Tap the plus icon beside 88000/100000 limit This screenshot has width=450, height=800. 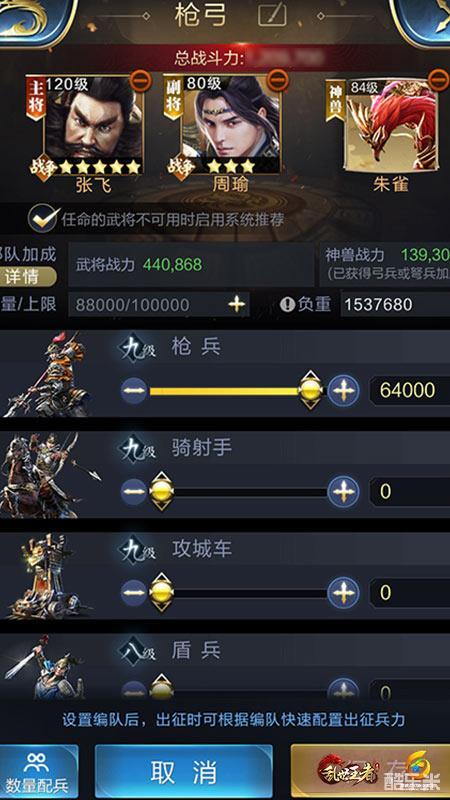click(x=236, y=305)
